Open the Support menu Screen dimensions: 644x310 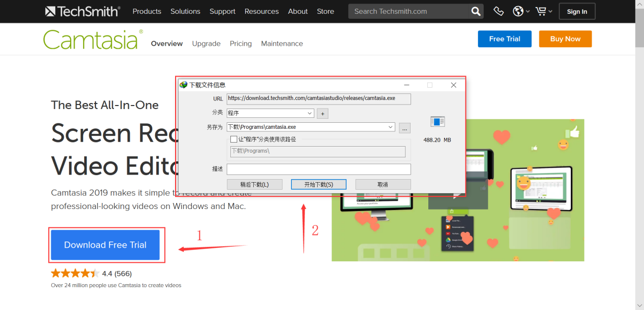[222, 11]
